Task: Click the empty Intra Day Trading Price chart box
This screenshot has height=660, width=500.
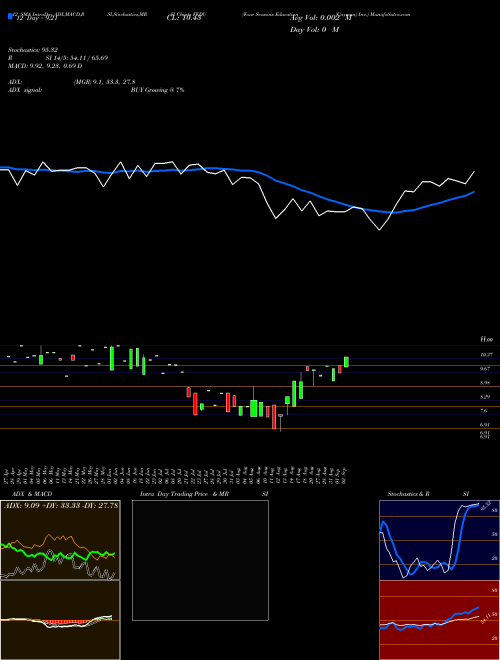Action: coord(200,560)
